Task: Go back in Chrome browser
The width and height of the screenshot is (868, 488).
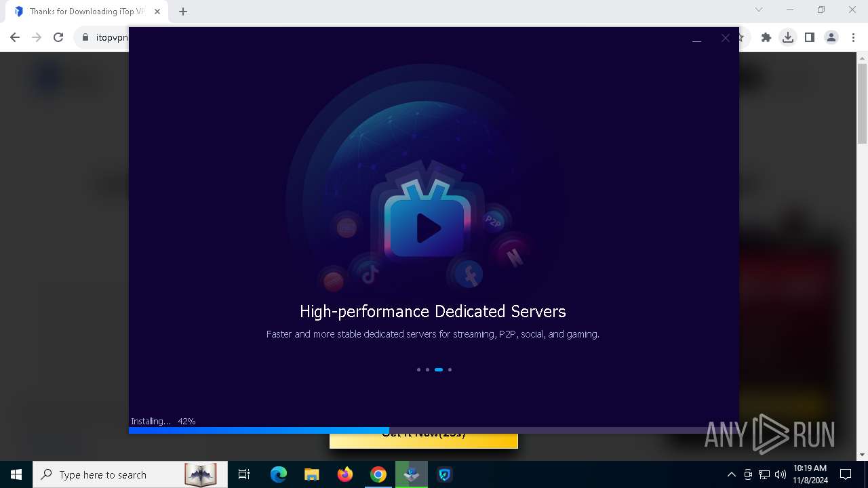Action: pos(15,37)
